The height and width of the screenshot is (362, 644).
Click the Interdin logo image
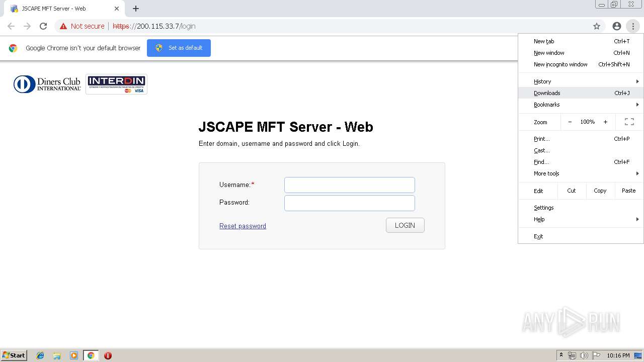116,84
